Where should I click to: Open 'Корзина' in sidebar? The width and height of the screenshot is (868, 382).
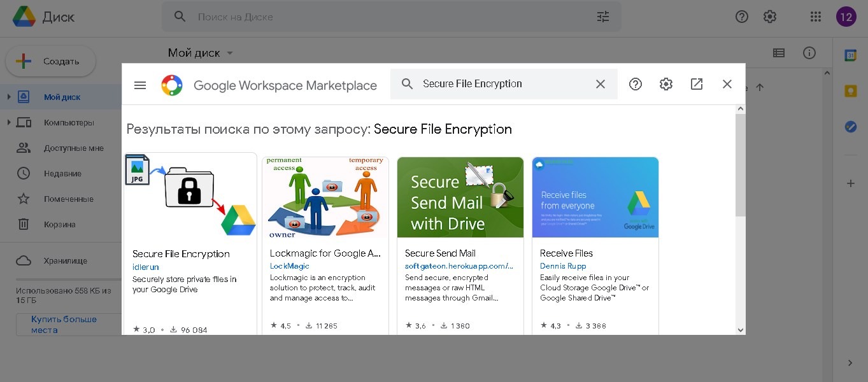(x=59, y=225)
